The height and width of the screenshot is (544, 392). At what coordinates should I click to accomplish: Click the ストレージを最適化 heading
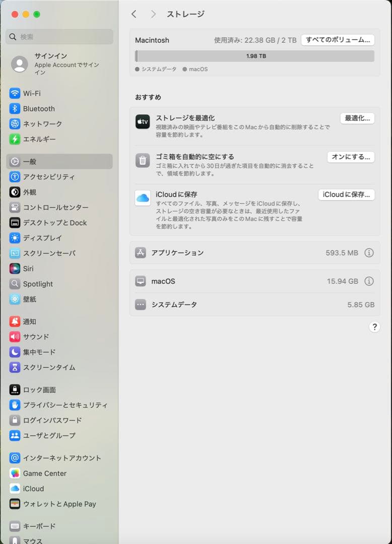[185, 118]
